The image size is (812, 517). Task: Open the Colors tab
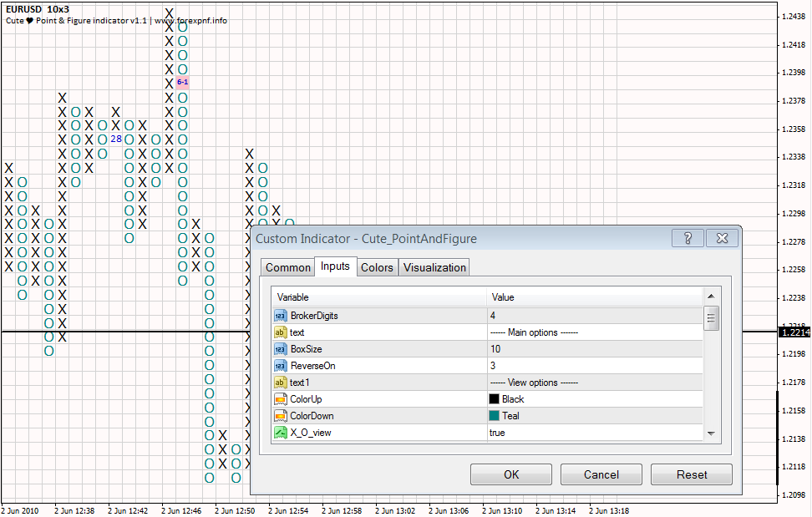pos(377,267)
